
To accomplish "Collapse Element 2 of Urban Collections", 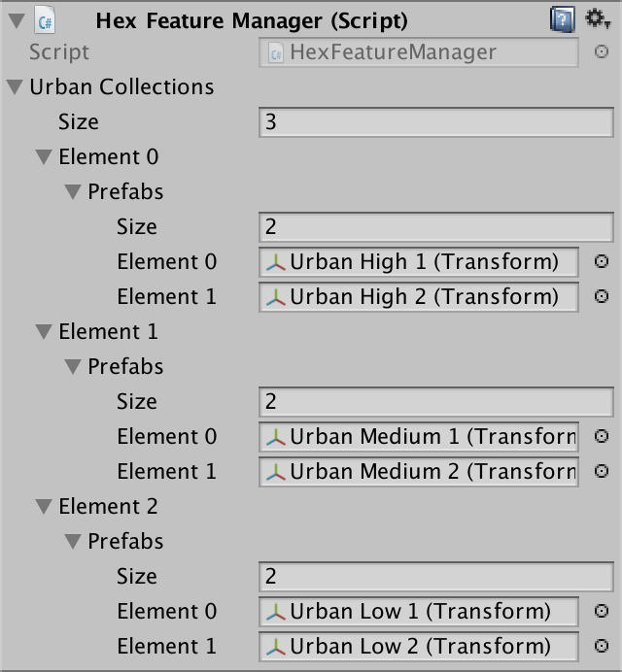I will (x=43, y=507).
